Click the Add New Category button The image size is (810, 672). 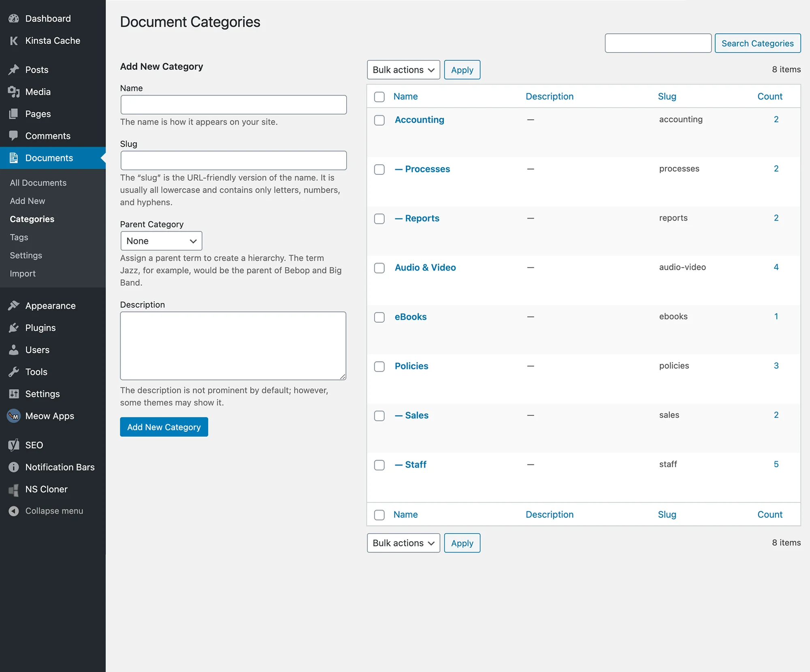pyautogui.click(x=164, y=427)
